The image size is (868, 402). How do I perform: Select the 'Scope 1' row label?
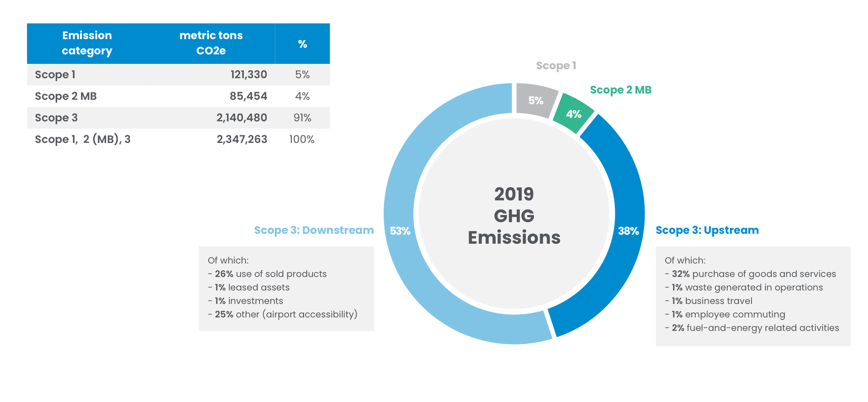(x=55, y=75)
